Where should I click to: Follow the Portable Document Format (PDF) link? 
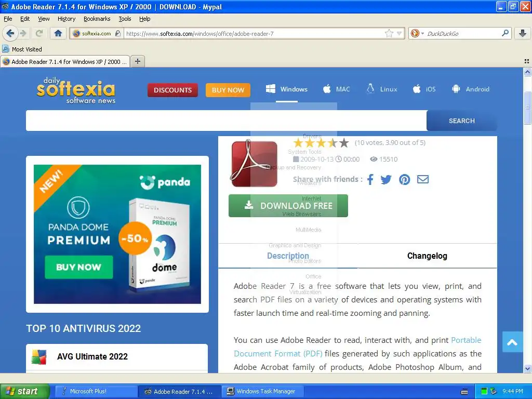coord(357,347)
